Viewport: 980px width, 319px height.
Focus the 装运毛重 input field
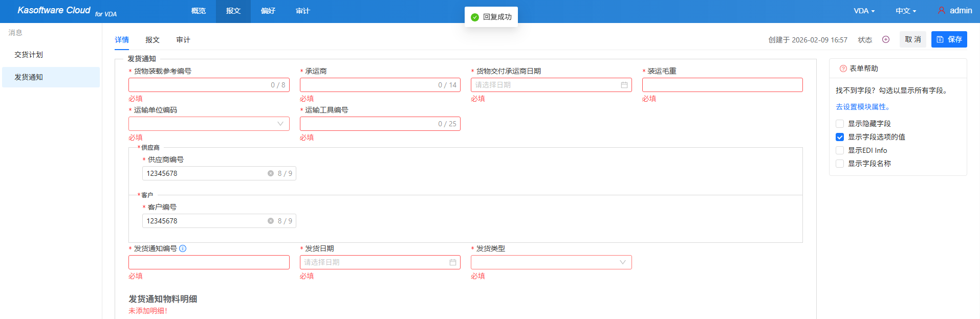(722, 85)
